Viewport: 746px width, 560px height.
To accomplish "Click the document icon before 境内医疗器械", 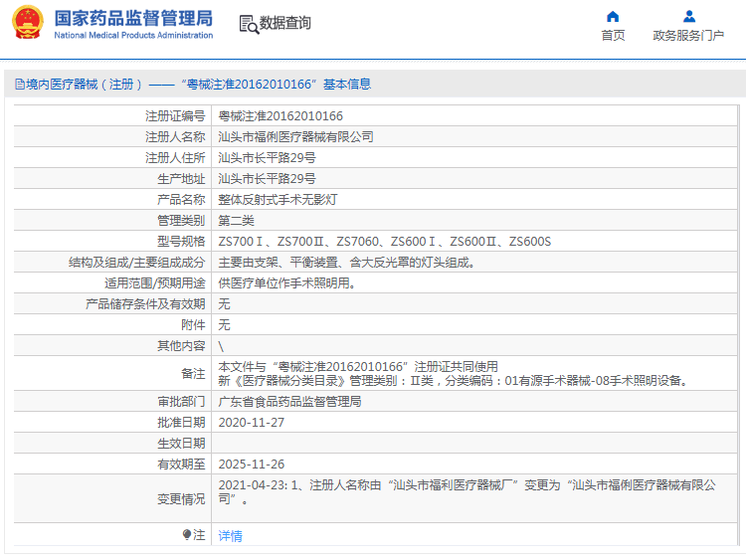I will point(20,85).
